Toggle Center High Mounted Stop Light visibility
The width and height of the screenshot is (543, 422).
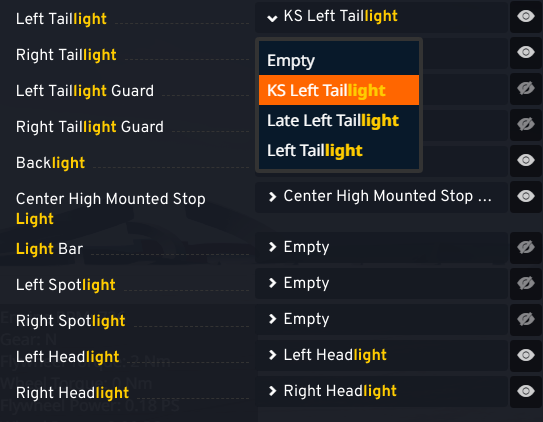[526, 196]
